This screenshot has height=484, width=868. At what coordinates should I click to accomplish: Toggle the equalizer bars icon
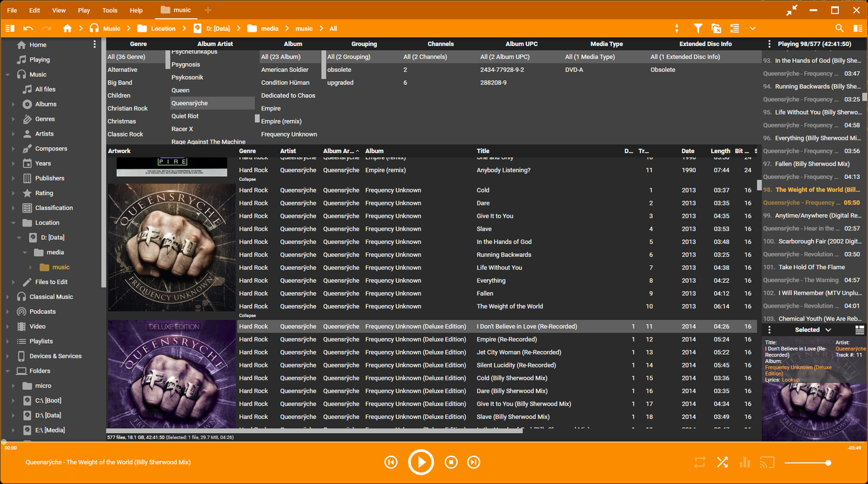pos(745,462)
